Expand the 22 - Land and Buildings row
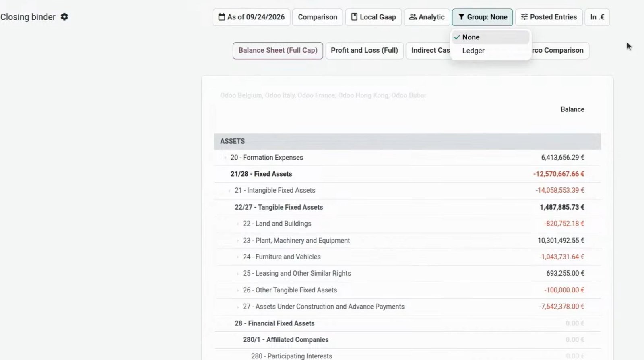 237,224
